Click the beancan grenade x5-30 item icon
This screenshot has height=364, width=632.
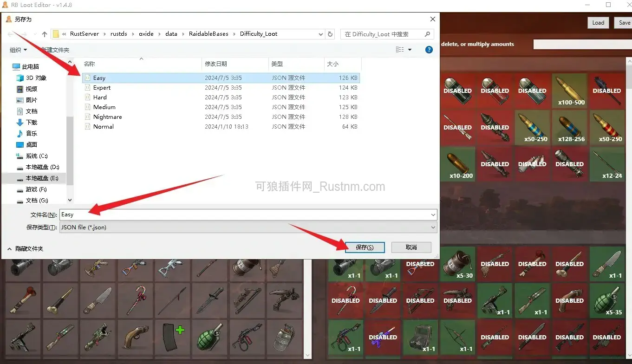click(x=458, y=264)
